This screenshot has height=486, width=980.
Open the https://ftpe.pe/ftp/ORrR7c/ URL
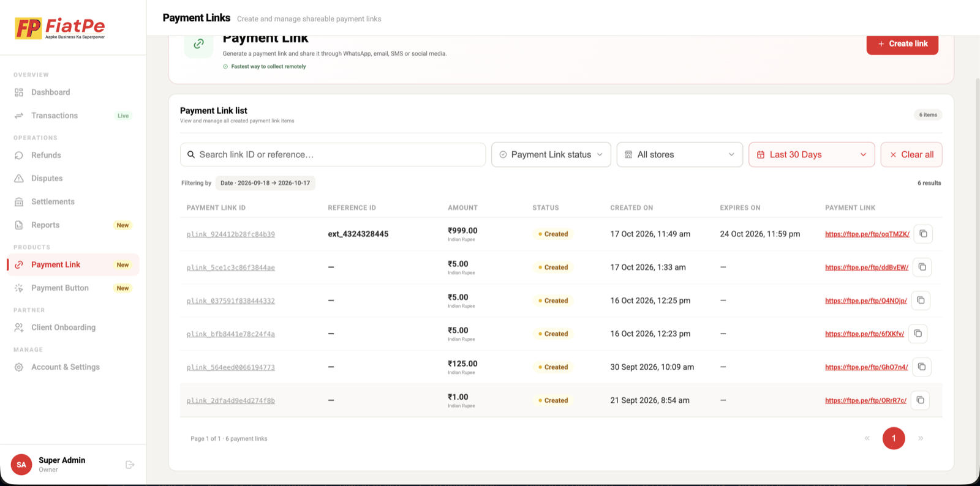[x=865, y=401]
